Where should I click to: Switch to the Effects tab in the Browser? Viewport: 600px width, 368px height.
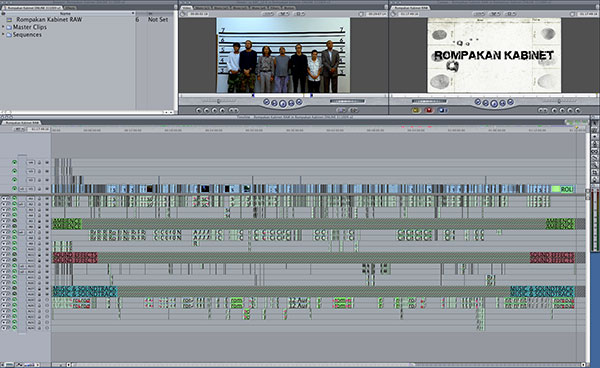pos(70,7)
